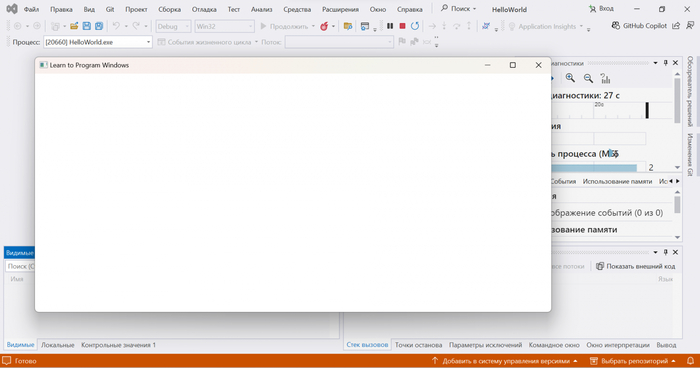The height and width of the screenshot is (368, 700).
Task: Click the diagnostics panel vertical scrollbar
Action: 677,100
